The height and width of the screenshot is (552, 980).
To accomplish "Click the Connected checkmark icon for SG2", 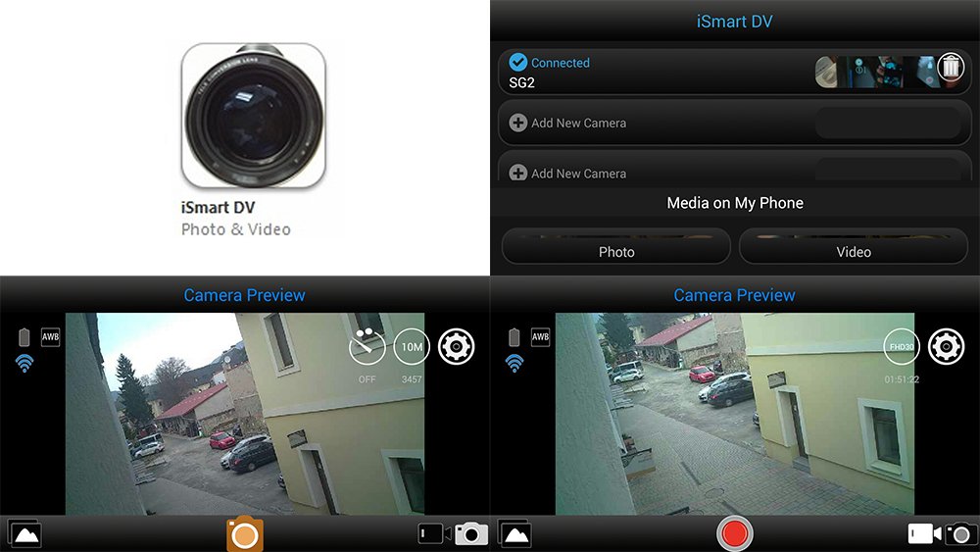I will 518,63.
